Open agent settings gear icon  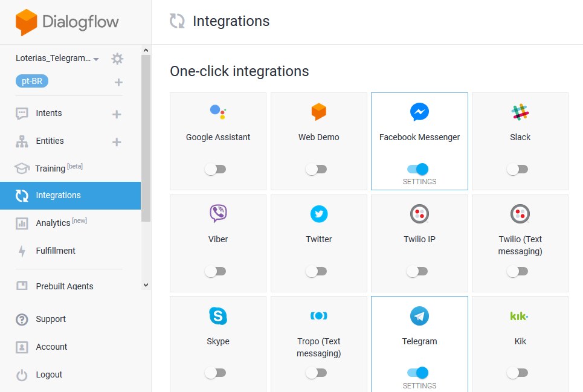117,59
